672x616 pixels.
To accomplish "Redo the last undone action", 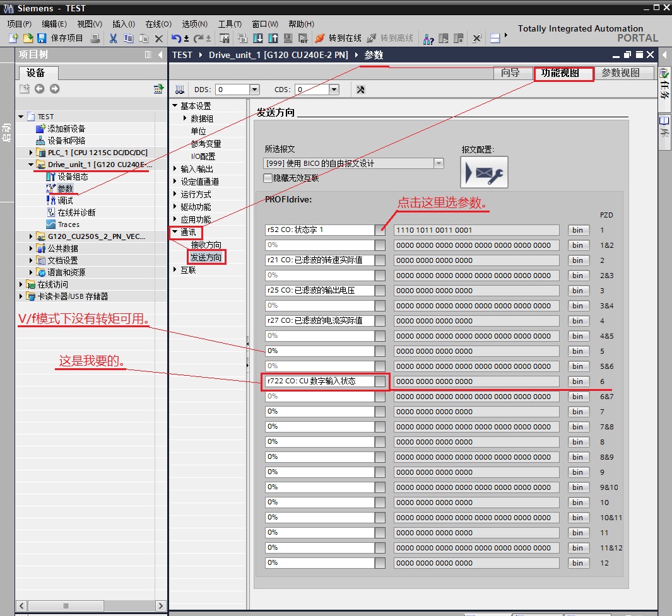I will 198,38.
